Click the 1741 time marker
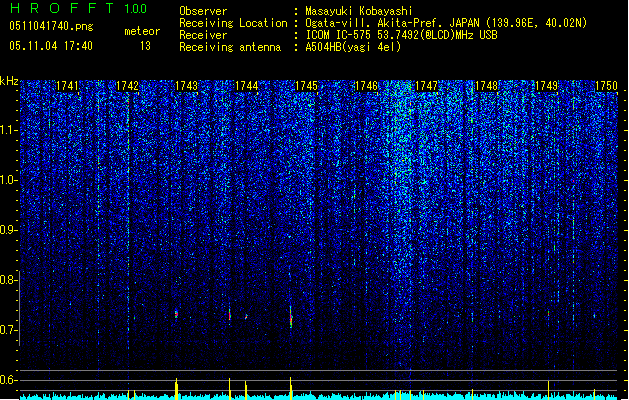Viewport: 629px width, 400px height. point(67,86)
